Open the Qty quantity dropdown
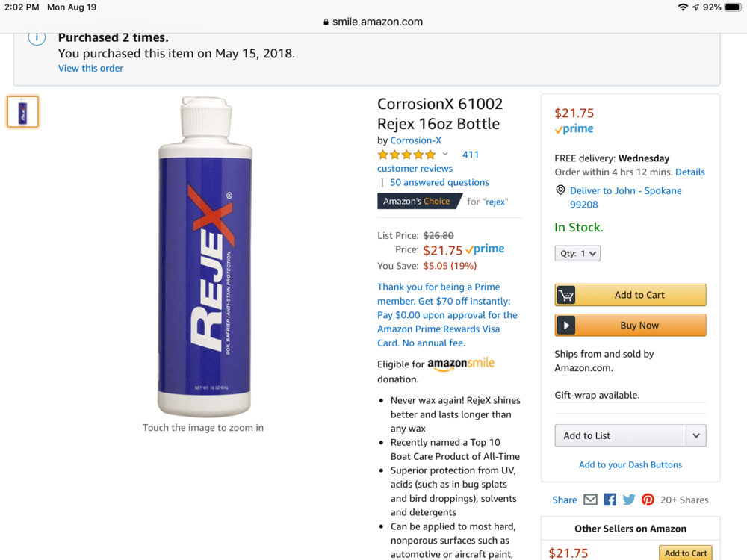 pos(577,253)
